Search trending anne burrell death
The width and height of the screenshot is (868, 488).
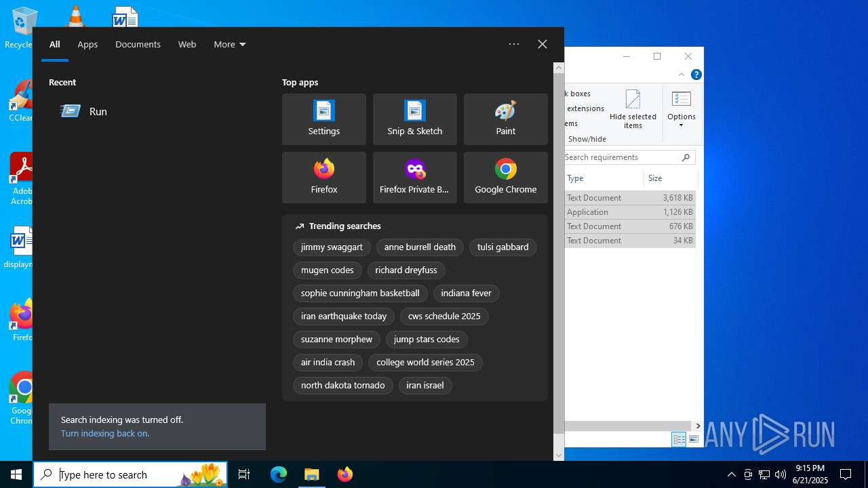click(x=420, y=247)
